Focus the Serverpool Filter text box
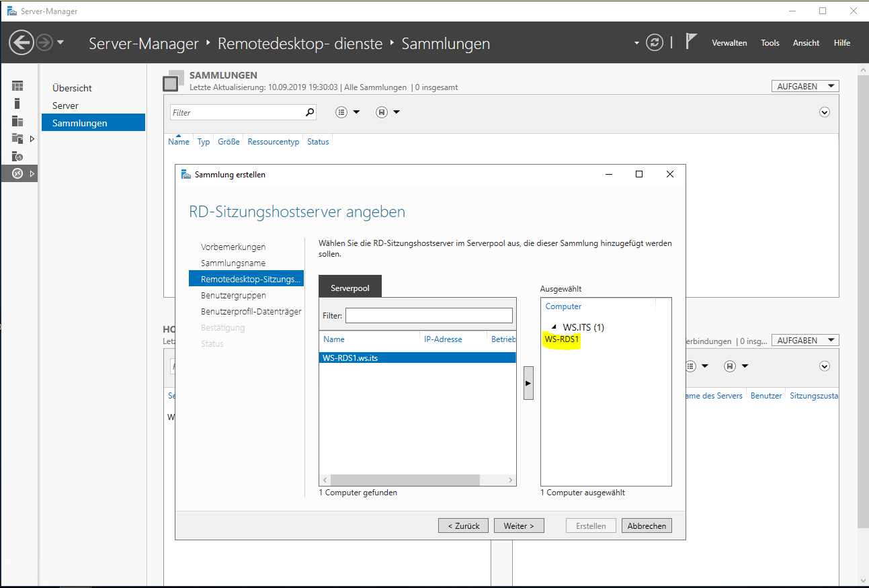 pyautogui.click(x=429, y=315)
